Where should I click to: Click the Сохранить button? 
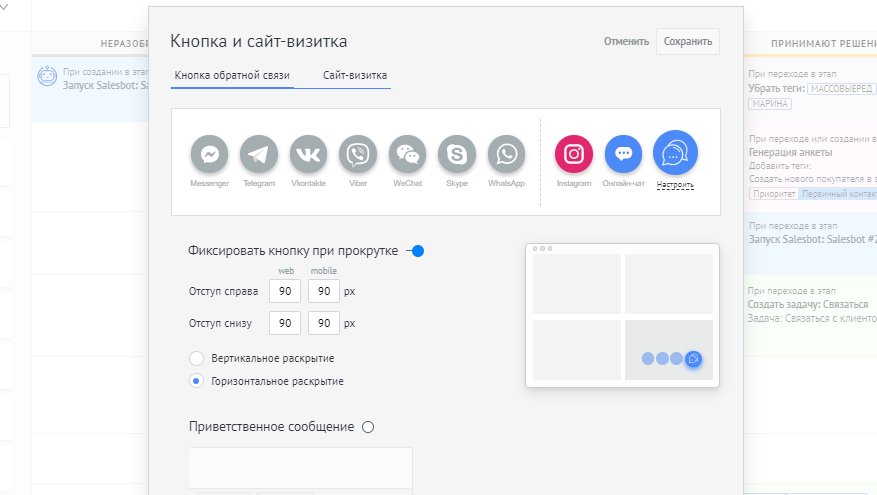[x=688, y=41]
